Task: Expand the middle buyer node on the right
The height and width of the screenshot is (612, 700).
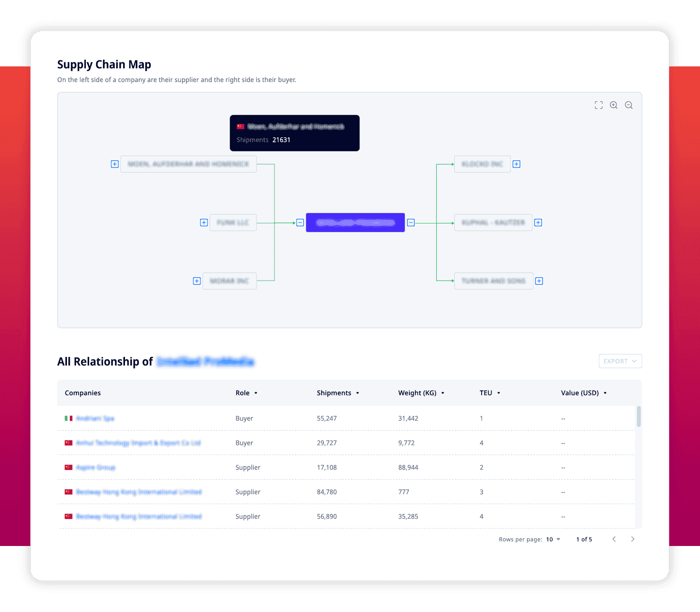Action: (x=538, y=223)
